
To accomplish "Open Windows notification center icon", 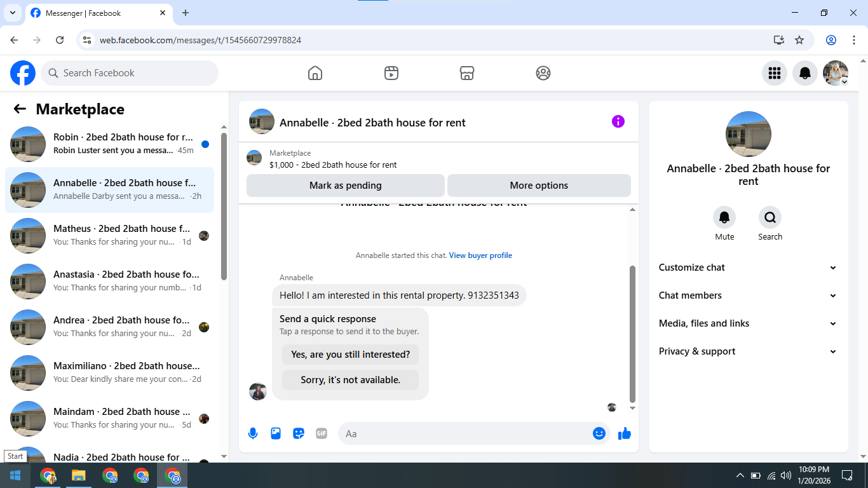I will [846, 475].
